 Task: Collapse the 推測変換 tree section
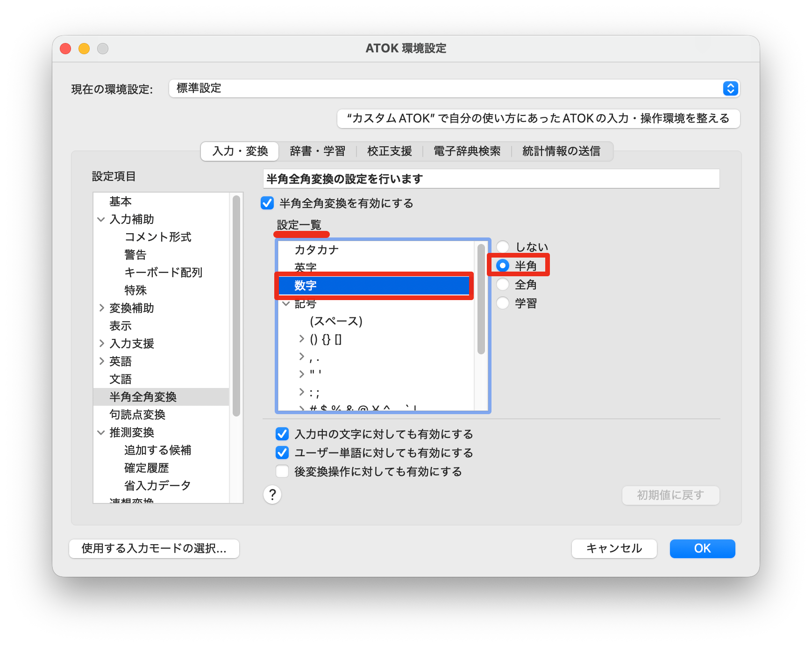pos(101,432)
